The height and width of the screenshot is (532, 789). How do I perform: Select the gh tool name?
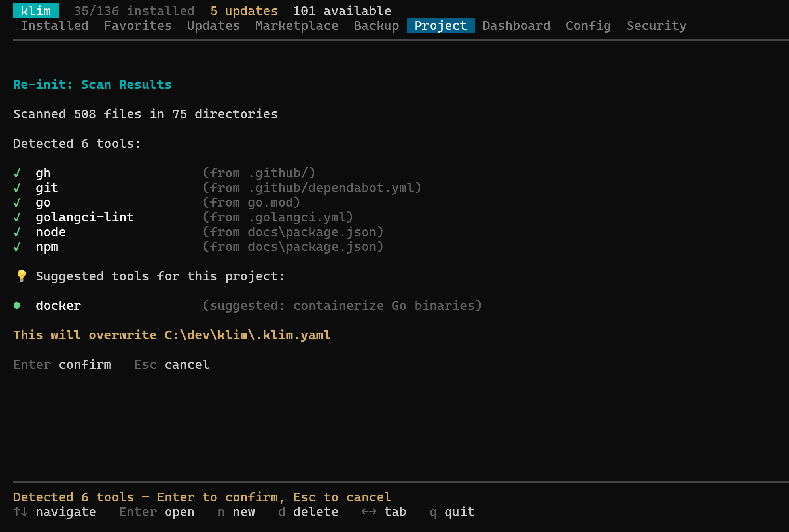coord(43,173)
